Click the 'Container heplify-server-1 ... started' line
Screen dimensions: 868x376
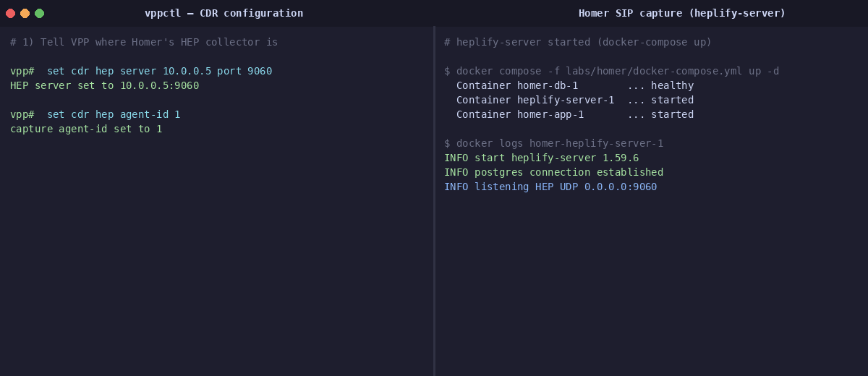(575, 100)
